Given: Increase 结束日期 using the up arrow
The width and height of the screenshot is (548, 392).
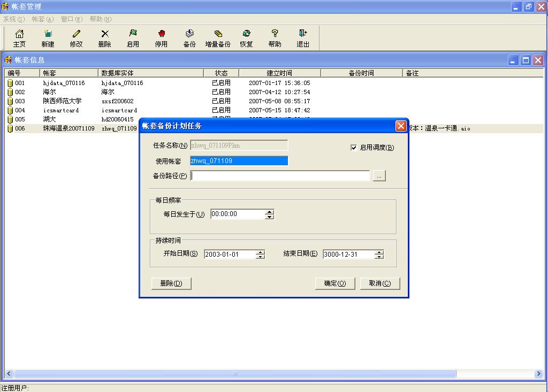Looking at the screenshot, I should (379, 252).
